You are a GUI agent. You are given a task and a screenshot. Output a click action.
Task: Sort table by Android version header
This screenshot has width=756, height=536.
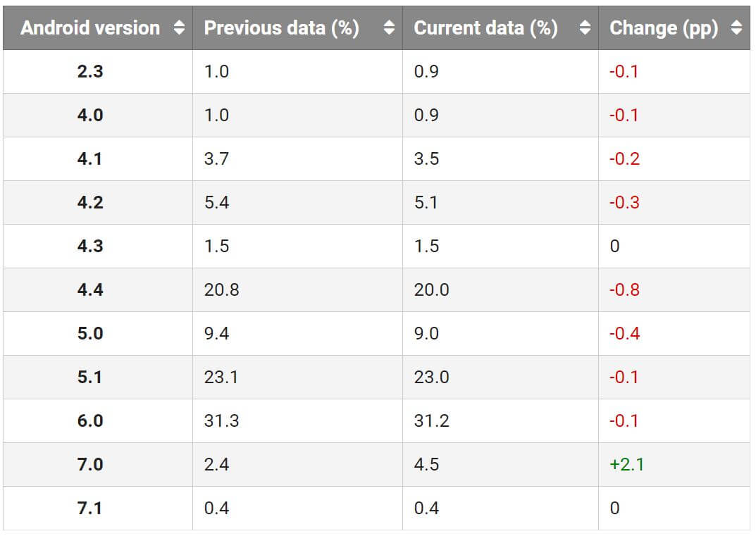[90, 28]
